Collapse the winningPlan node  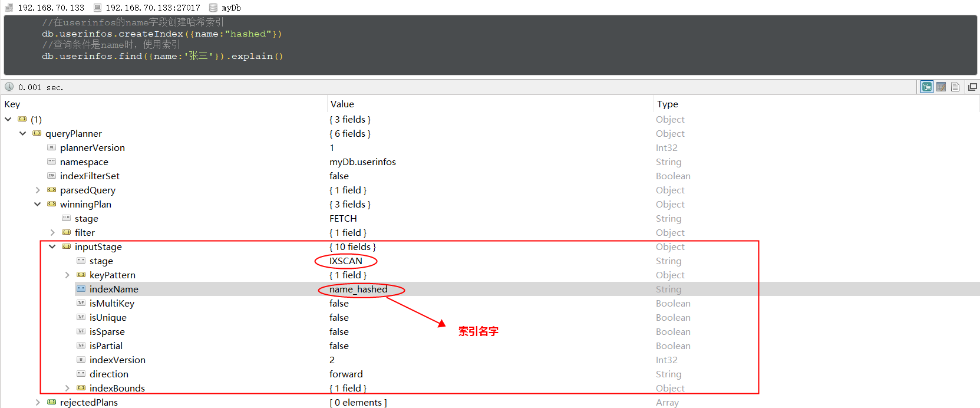click(38, 205)
